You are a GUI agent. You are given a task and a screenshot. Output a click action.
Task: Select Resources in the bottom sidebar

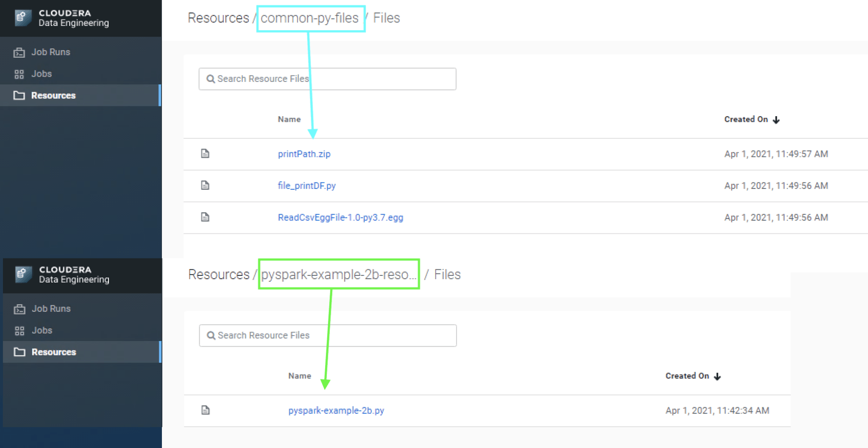point(54,352)
